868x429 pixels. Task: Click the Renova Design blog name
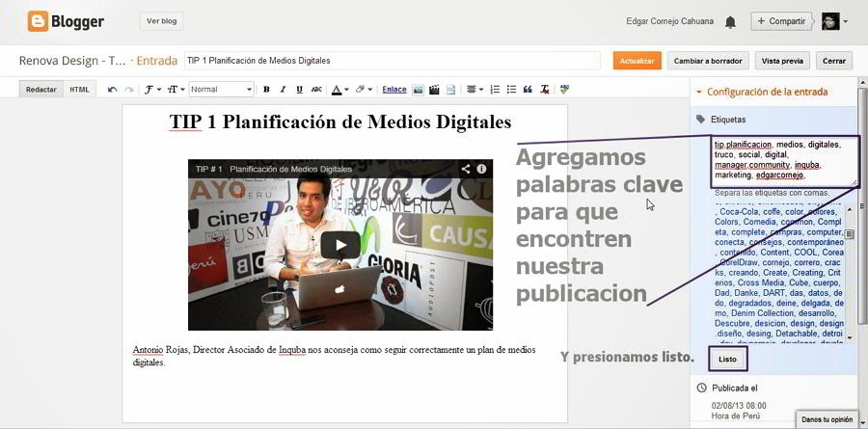pos(72,61)
